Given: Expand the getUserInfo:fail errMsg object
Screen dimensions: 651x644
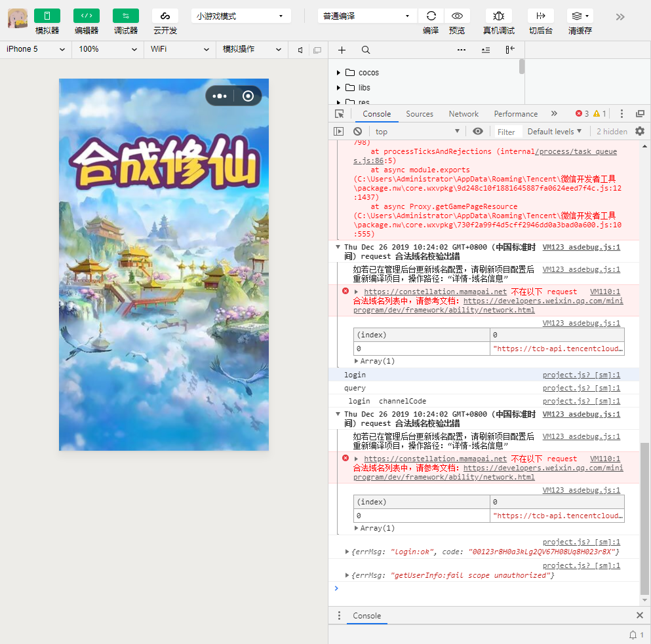Looking at the screenshot, I should (x=347, y=575).
